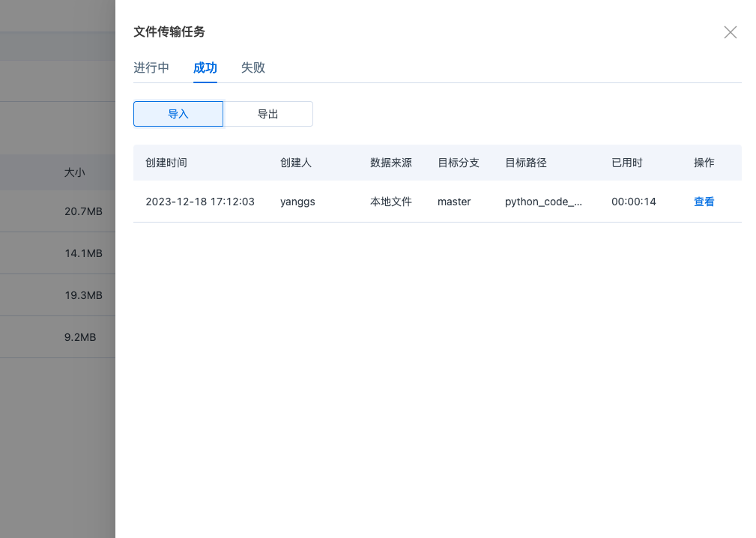Switch to the 失败 tab
Screen dimensions: 756x538
(x=252, y=67)
